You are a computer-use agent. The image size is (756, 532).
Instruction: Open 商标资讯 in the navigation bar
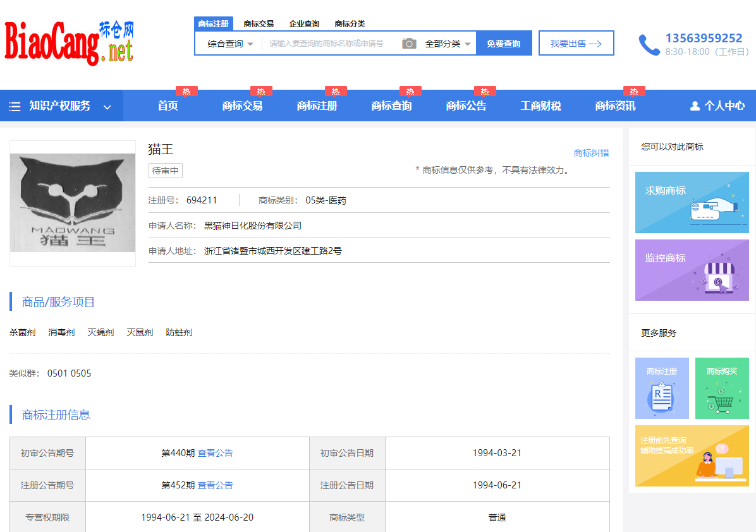coord(615,106)
